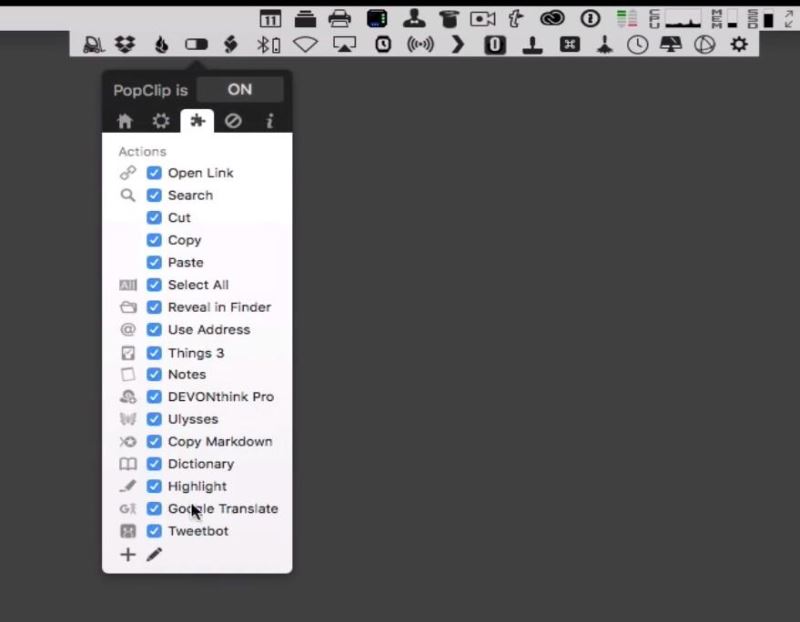Image resolution: width=800 pixels, height=622 pixels.
Task: Uncheck the Things 3 extension
Action: [x=154, y=353]
